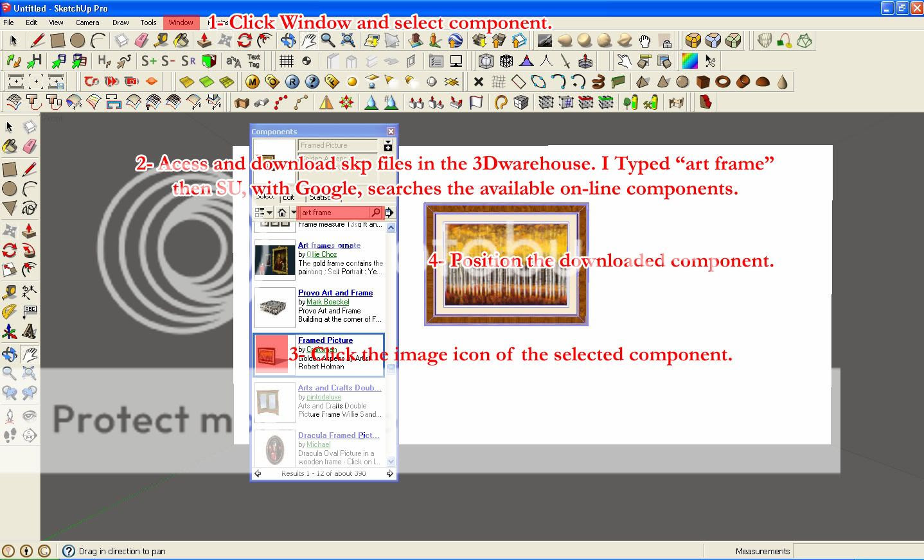Click the white hand icon in the top toolbar
Screen dimensions: 924x560
[644, 40]
